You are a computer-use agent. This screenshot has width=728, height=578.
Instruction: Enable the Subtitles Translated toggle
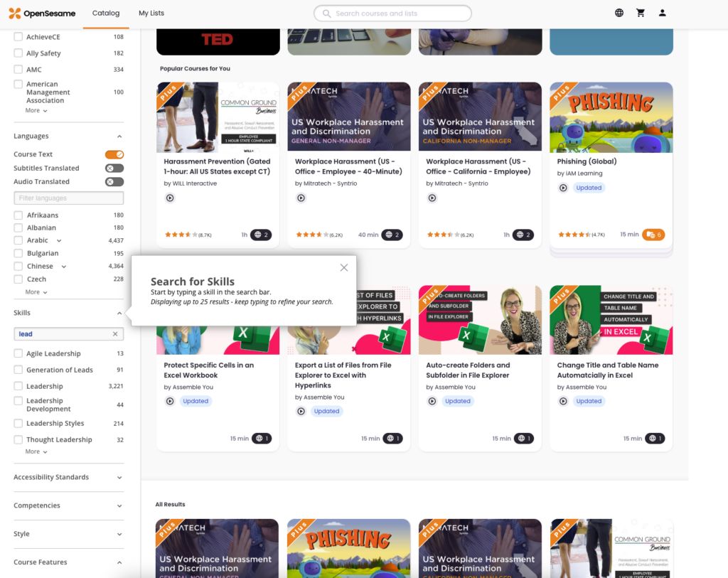(114, 168)
